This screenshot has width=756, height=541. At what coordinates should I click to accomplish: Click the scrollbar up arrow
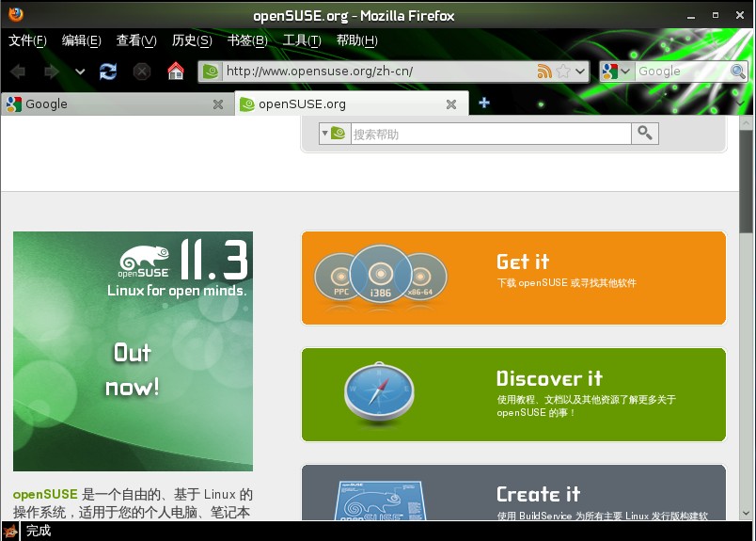point(746,122)
